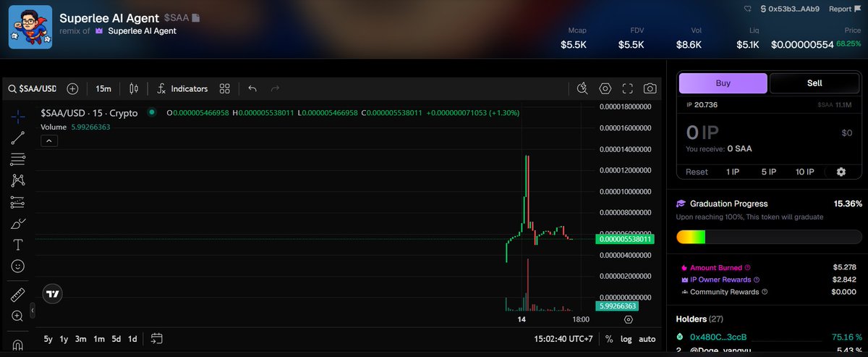The width and height of the screenshot is (868, 357).
Task: Select the ruler Measure tool
Action: 18,294
